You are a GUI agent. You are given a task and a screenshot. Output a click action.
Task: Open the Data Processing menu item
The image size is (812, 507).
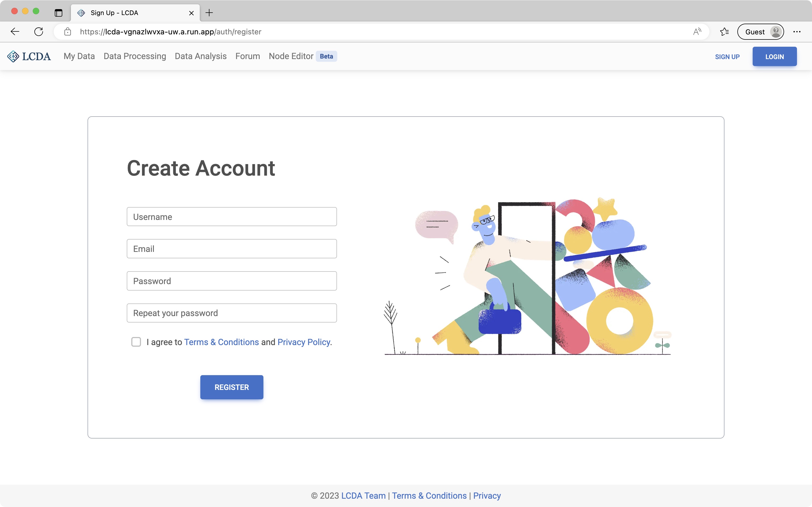pyautogui.click(x=135, y=56)
